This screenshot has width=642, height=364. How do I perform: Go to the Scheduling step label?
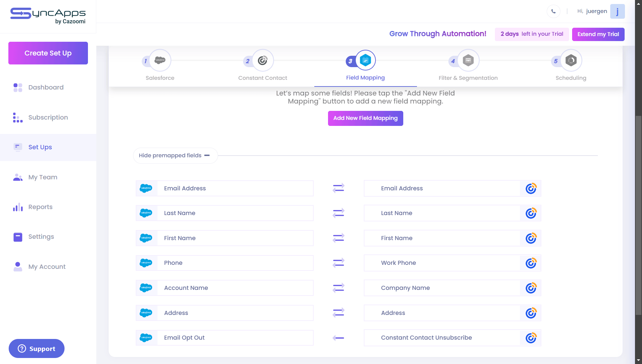coord(571,78)
